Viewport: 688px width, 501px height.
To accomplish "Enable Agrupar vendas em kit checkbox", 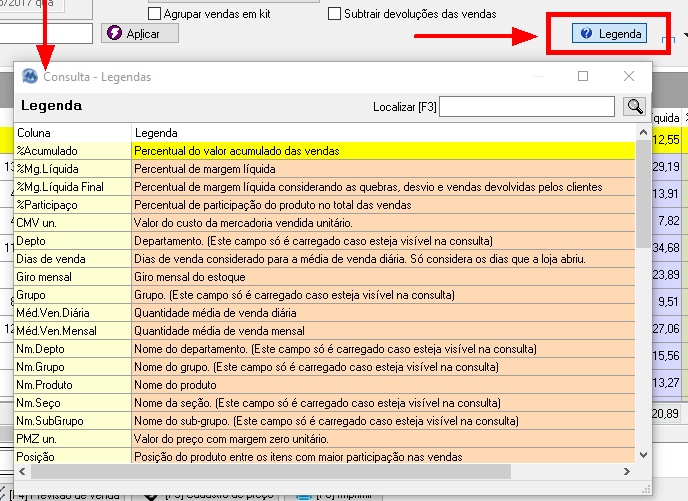I will pos(154,14).
